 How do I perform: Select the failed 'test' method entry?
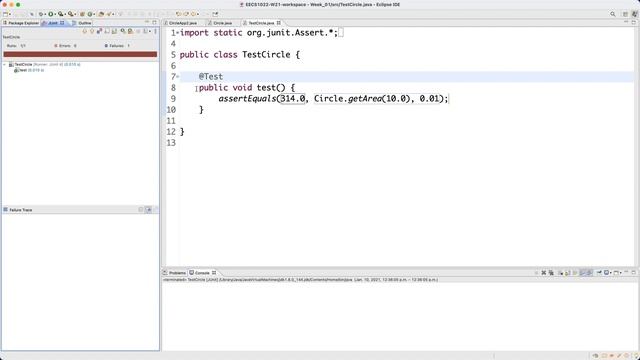coord(29,70)
